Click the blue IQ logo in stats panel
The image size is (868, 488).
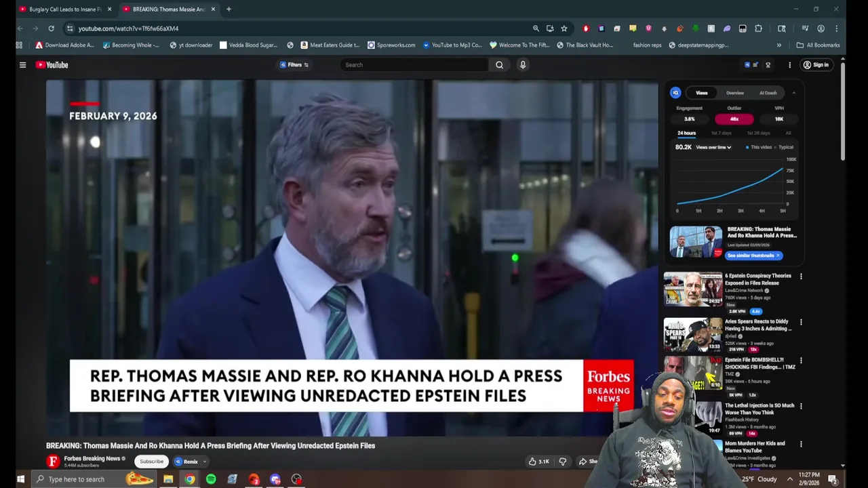click(675, 93)
